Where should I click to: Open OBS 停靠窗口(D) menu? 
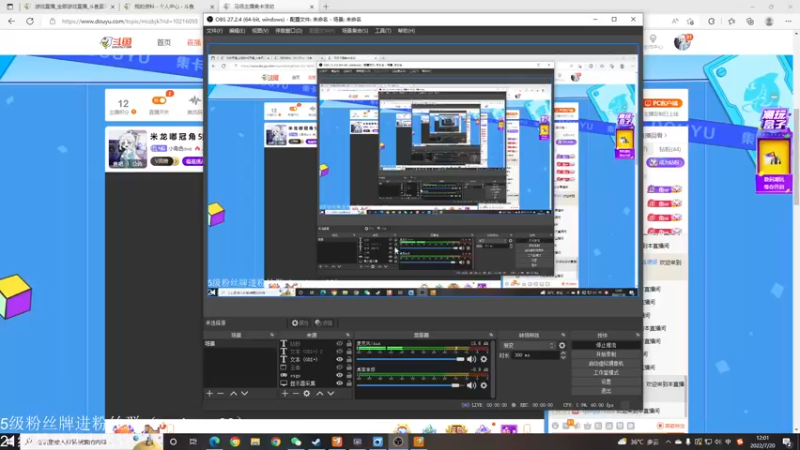coord(288,31)
